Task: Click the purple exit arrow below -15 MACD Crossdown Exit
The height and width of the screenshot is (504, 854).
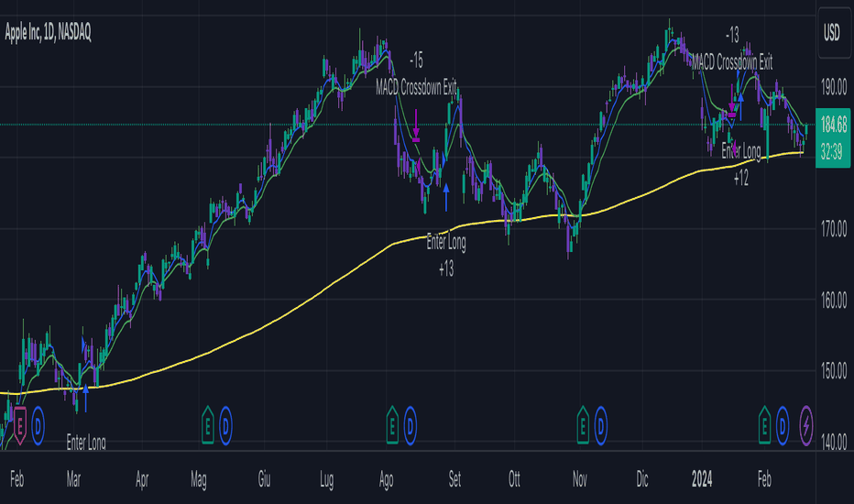Action: 416,126
